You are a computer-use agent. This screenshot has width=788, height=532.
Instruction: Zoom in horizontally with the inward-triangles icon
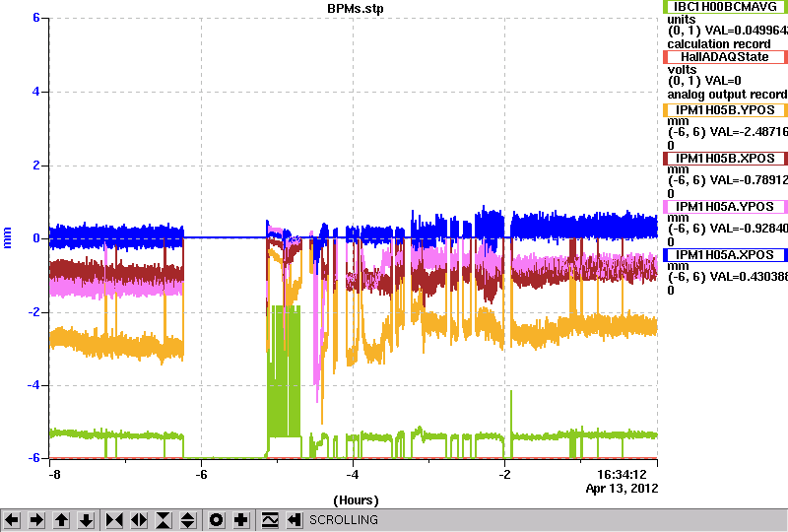coord(114,520)
